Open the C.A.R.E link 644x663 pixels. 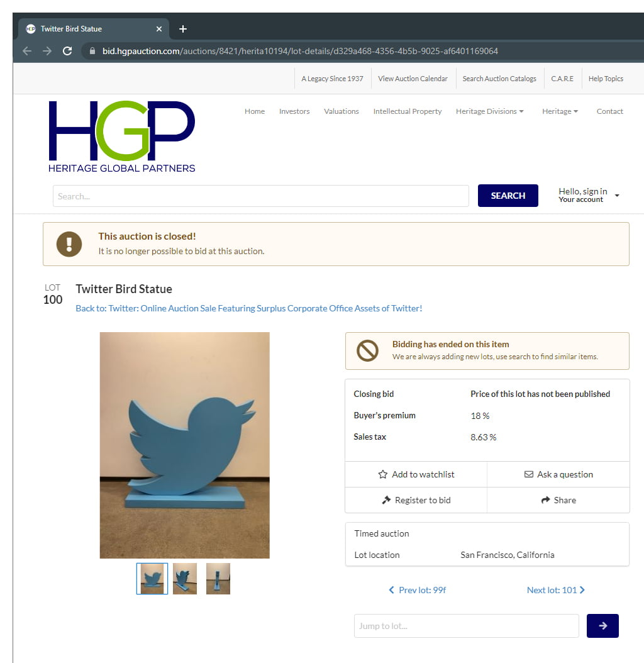click(x=562, y=79)
